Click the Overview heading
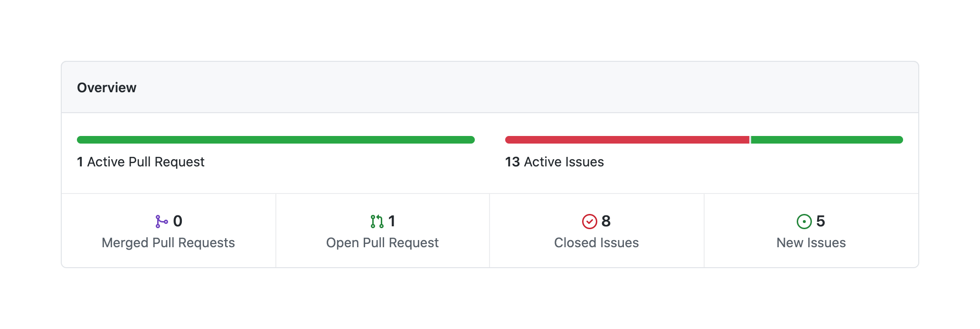Image resolution: width=980 pixels, height=329 pixels. [107, 88]
